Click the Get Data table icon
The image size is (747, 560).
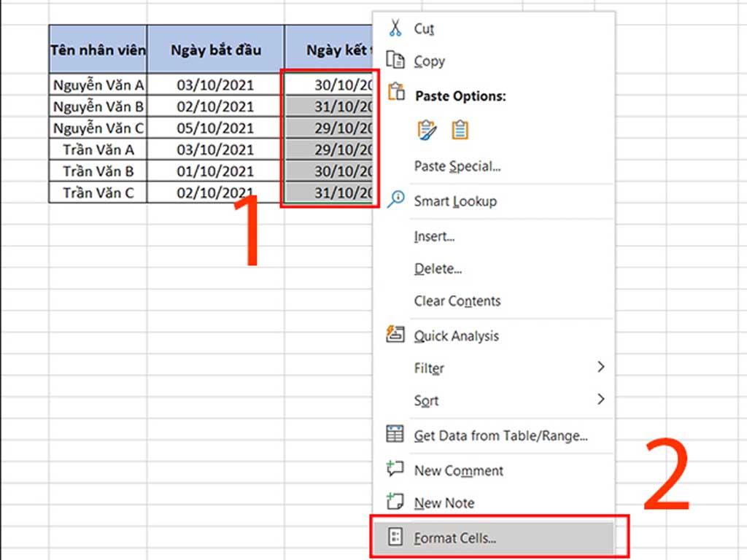tap(395, 435)
